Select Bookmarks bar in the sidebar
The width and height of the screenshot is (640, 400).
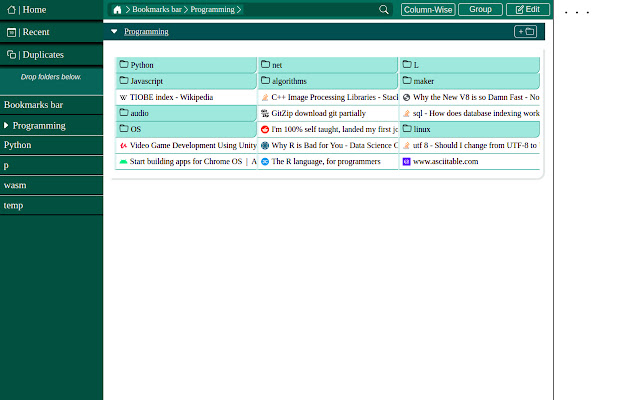tap(51, 105)
